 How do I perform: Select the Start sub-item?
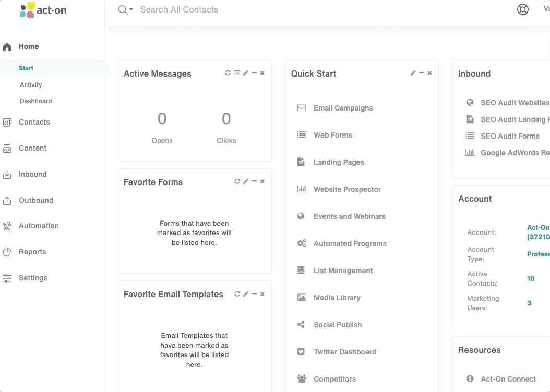coord(26,68)
